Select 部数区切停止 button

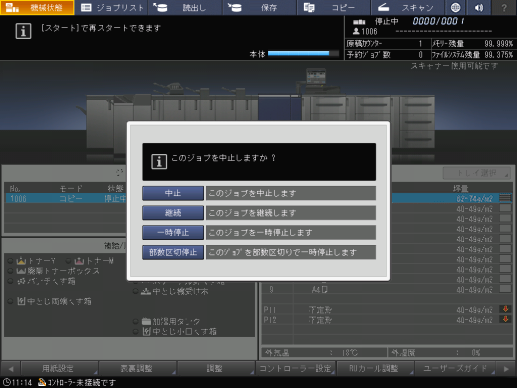(173, 252)
